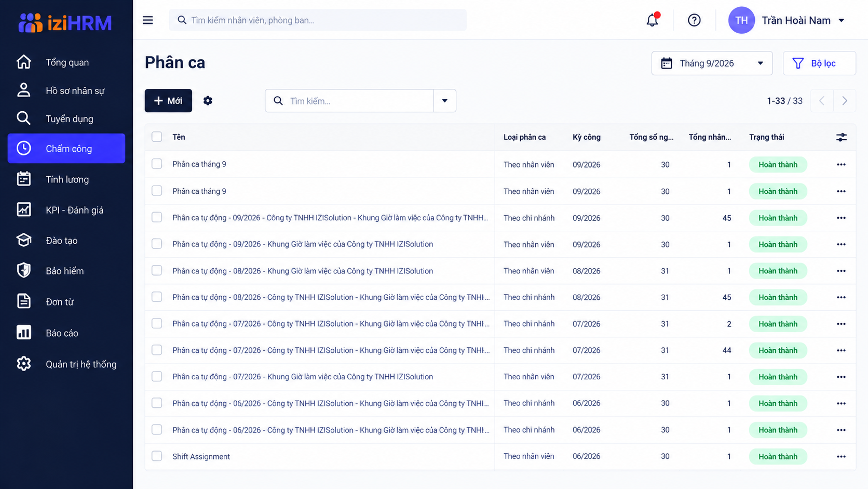This screenshot has height=489, width=868.
Task: Go to next page arrow
Action: [x=845, y=101]
